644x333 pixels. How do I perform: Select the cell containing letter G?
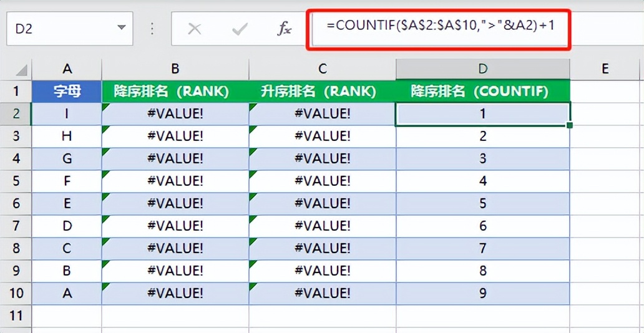[67, 158]
